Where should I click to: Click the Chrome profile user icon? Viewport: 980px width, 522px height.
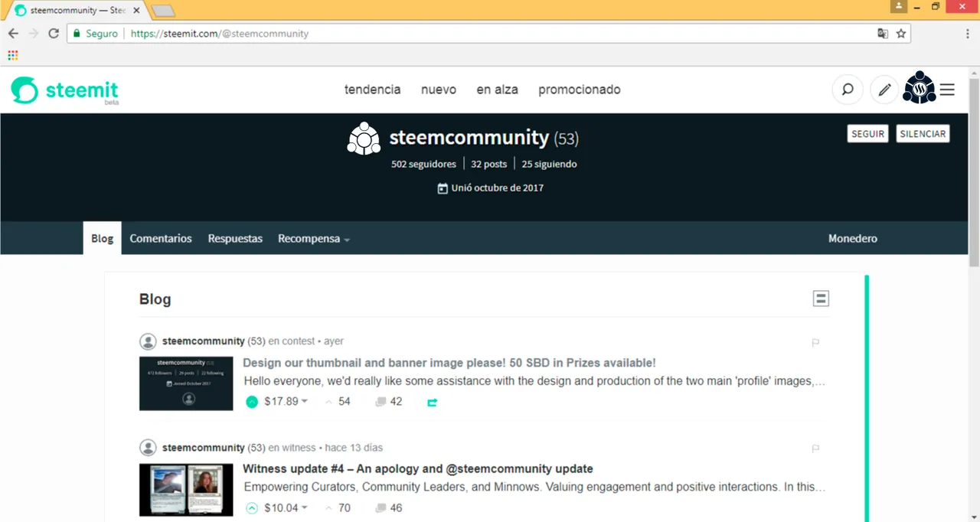click(x=899, y=6)
